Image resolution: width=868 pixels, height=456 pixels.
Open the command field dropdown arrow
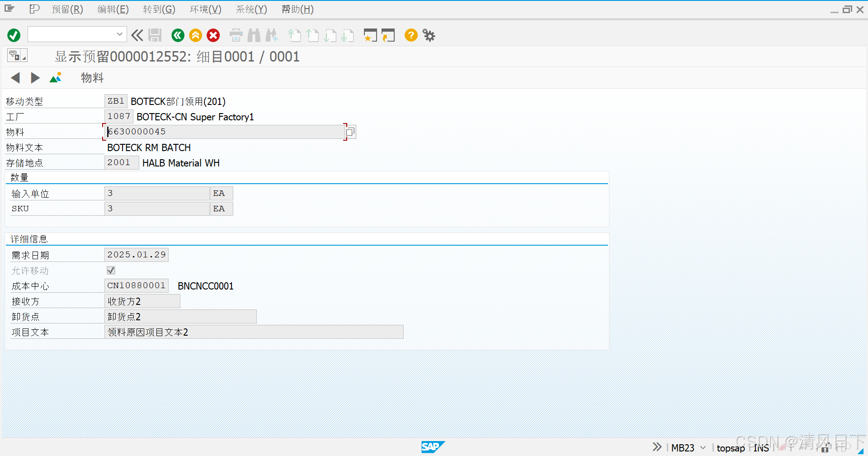click(x=119, y=34)
